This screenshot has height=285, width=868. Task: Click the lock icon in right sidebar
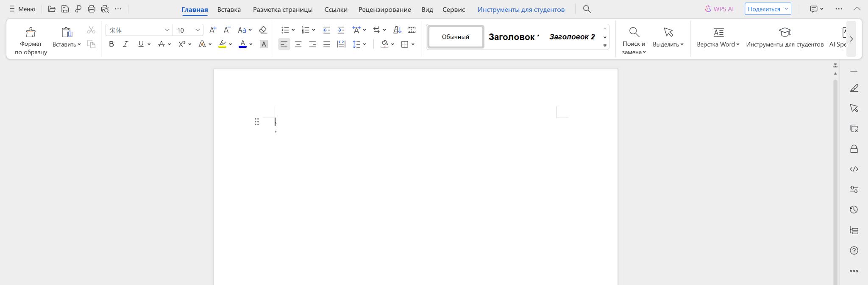(x=854, y=149)
